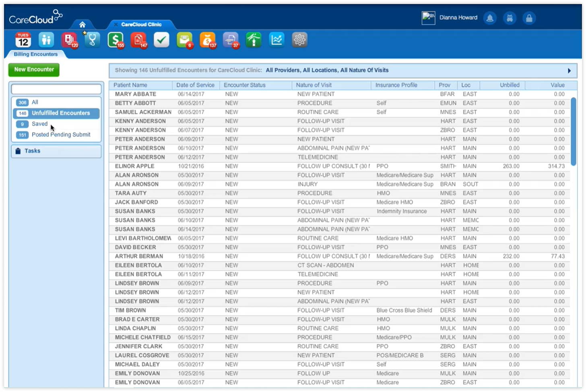Expand filter bar with the right arrow
Screen dimensions: 586x392
569,71
